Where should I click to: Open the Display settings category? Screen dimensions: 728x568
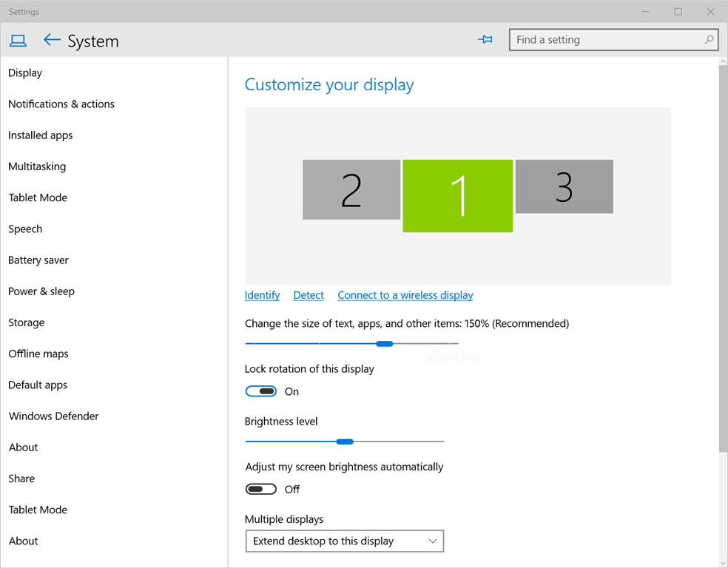pos(25,73)
